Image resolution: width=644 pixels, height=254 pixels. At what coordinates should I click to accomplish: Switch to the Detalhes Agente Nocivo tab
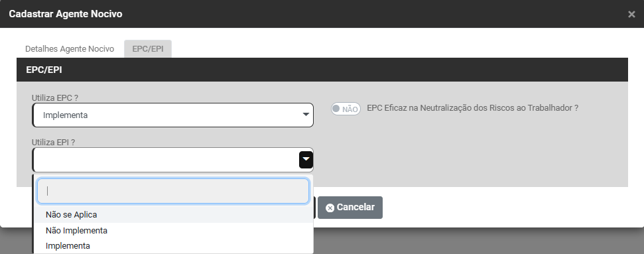pyautogui.click(x=70, y=49)
